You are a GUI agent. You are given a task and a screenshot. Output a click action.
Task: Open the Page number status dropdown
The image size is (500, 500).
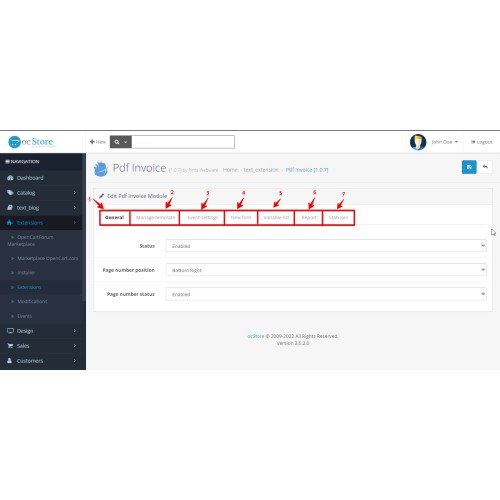click(x=326, y=294)
